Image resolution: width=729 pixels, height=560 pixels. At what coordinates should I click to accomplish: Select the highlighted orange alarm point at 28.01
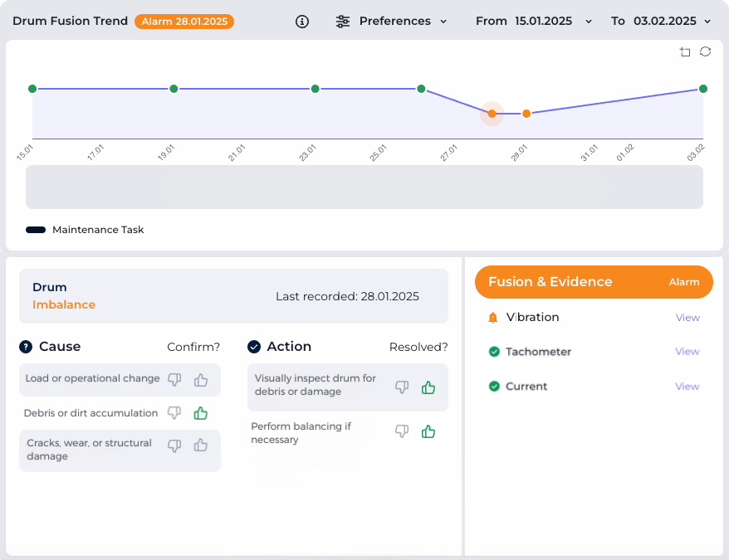point(492,114)
